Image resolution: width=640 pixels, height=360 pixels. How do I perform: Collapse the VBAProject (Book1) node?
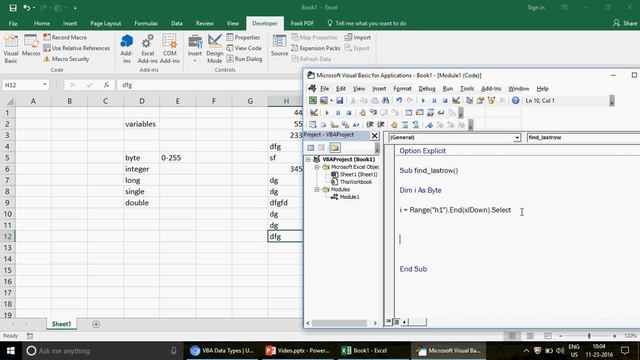coord(309,159)
